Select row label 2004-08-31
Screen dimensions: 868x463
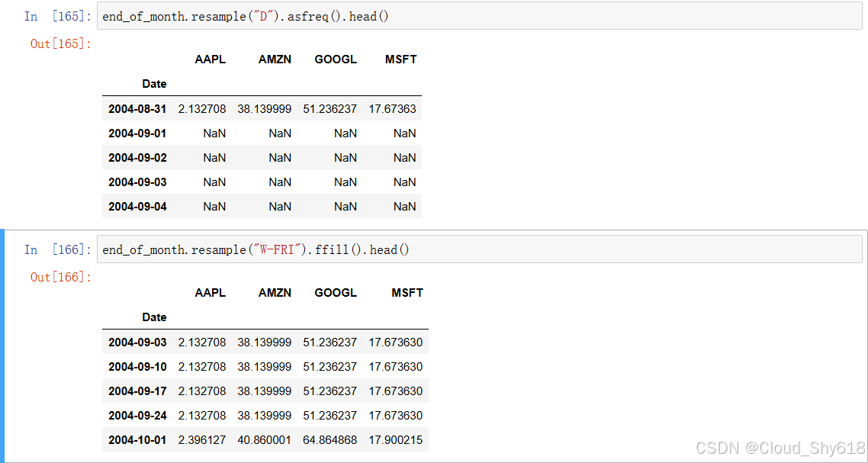click(x=137, y=109)
